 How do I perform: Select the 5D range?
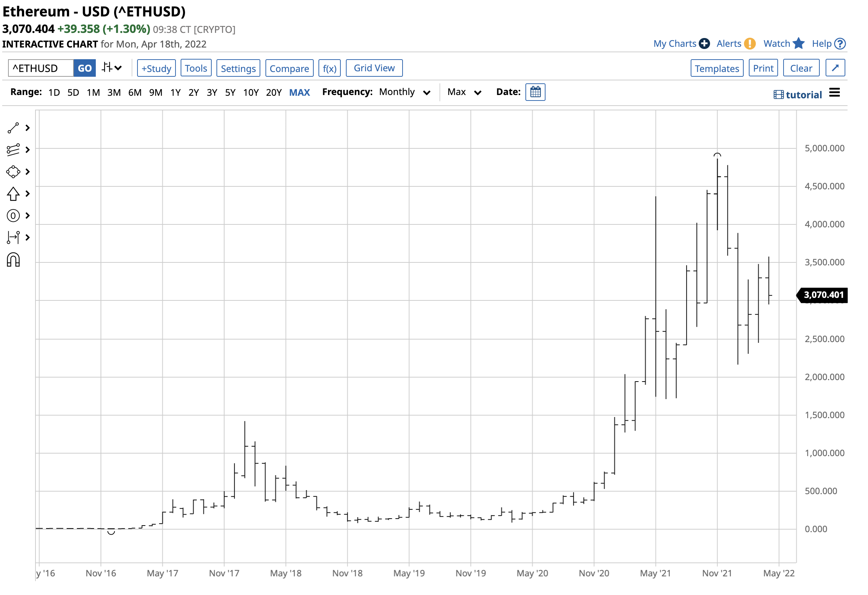pos(73,92)
